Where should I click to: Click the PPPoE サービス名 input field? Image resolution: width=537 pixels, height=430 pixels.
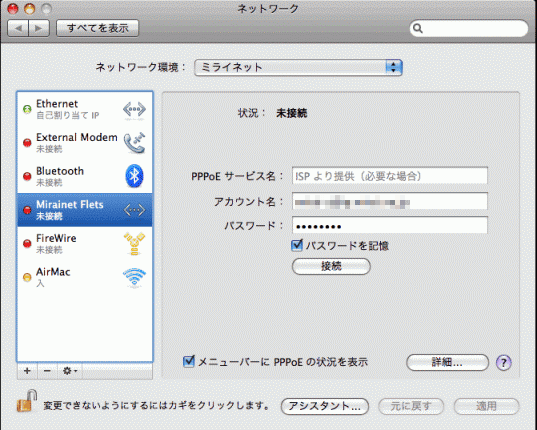[390, 176]
